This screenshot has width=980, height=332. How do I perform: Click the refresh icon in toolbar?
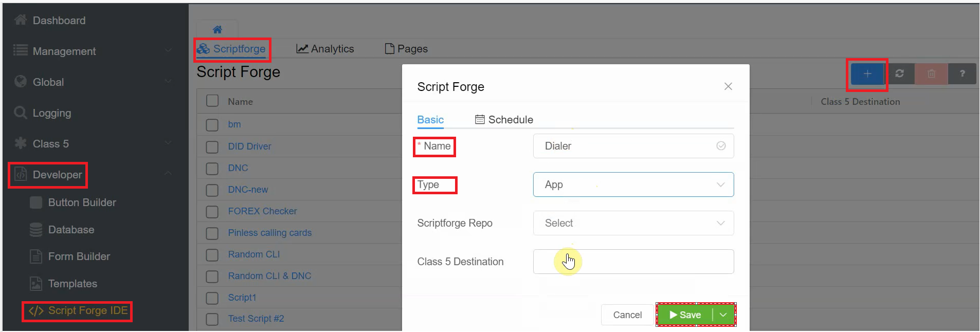[x=899, y=74]
